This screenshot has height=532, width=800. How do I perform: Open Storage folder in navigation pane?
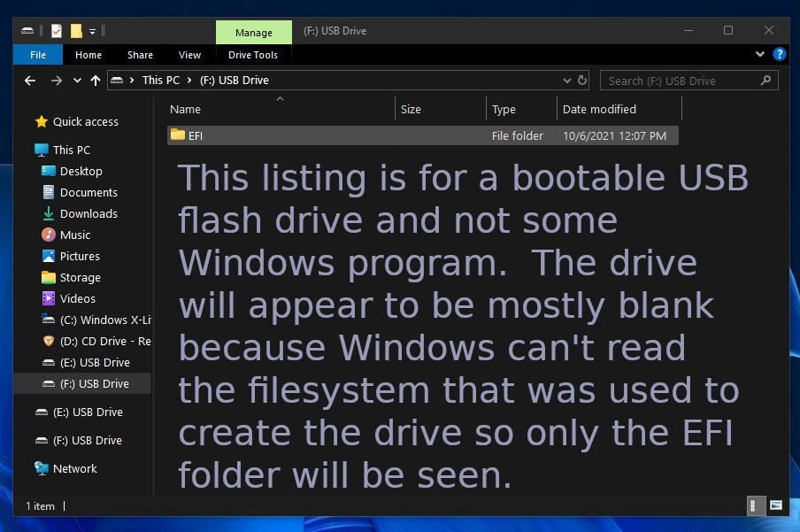tap(81, 277)
